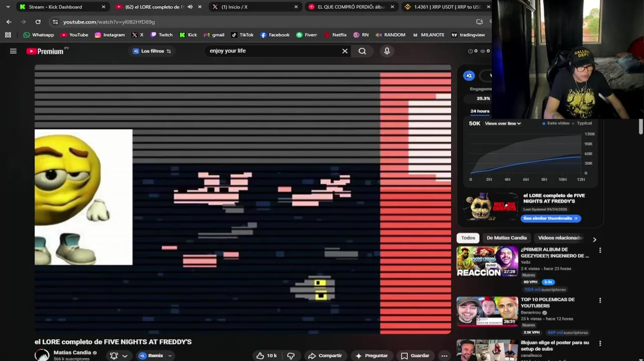The image size is (644, 361).
Task: Select Todos filter chip
Action: [x=468, y=238]
